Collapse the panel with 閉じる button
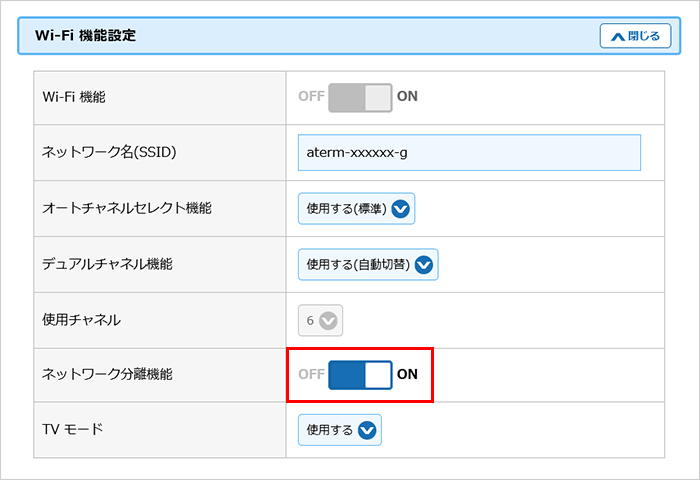This screenshot has height=480, width=700. (x=635, y=36)
